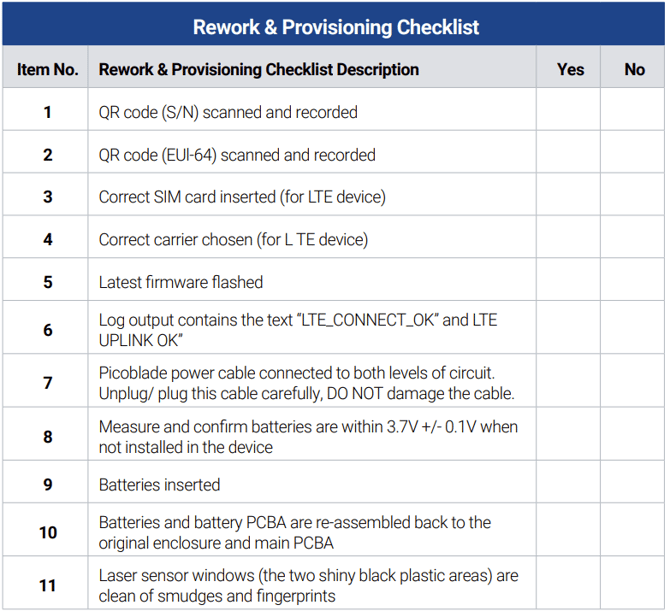Click the Batteries inserted description text
The width and height of the screenshot is (670, 611).
(x=159, y=485)
